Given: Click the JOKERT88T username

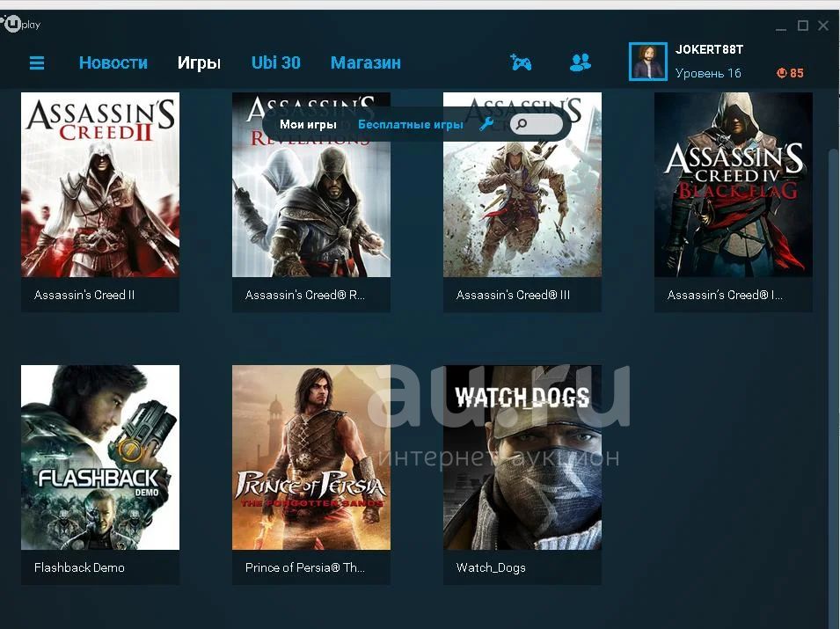Looking at the screenshot, I should click(709, 49).
